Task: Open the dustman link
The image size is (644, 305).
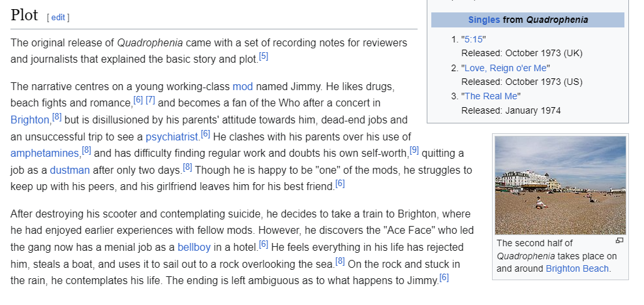Action: click(70, 170)
